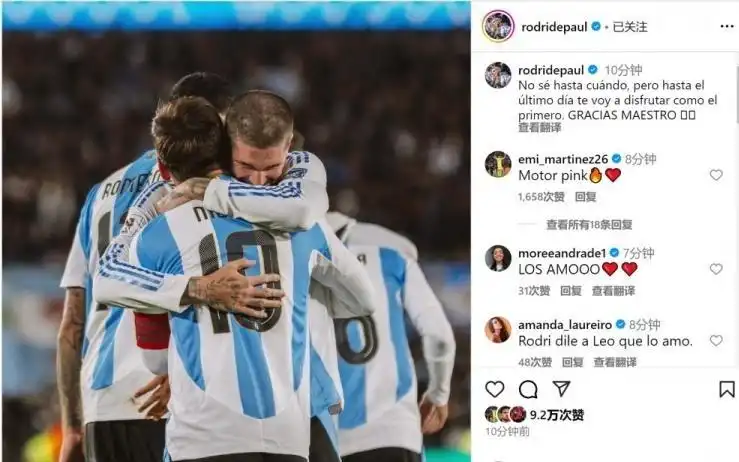The image size is (739, 462).
Task: Open the three-dot more options menu
Action: (727, 26)
